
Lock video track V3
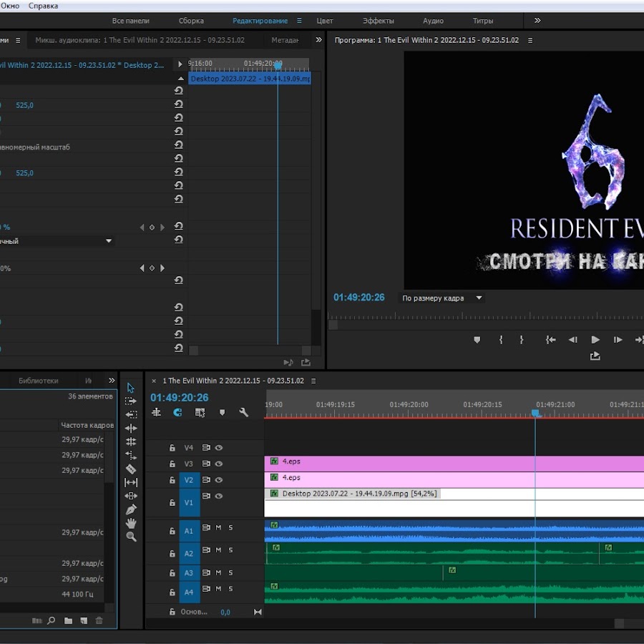coord(172,464)
